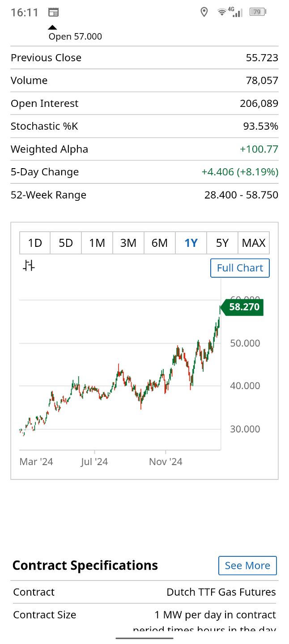Click the 52-Week Range row
Viewport: 289px width, 644px height.
(144, 195)
